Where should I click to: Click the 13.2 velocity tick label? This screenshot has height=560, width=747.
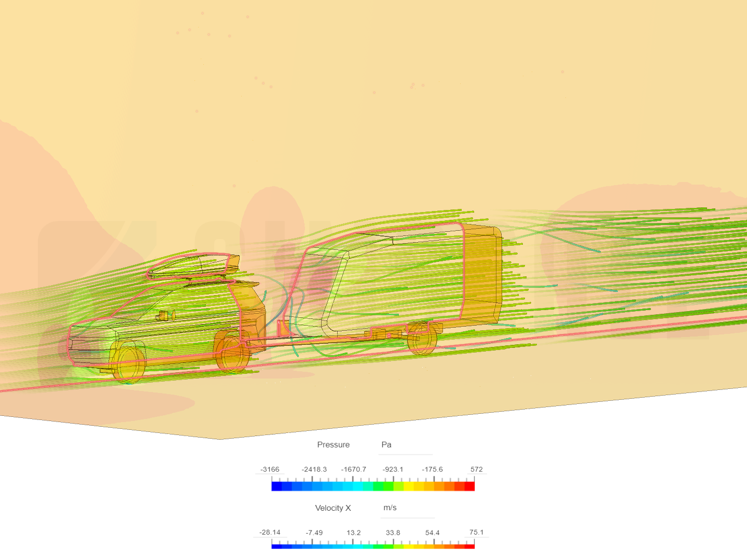pos(354,533)
